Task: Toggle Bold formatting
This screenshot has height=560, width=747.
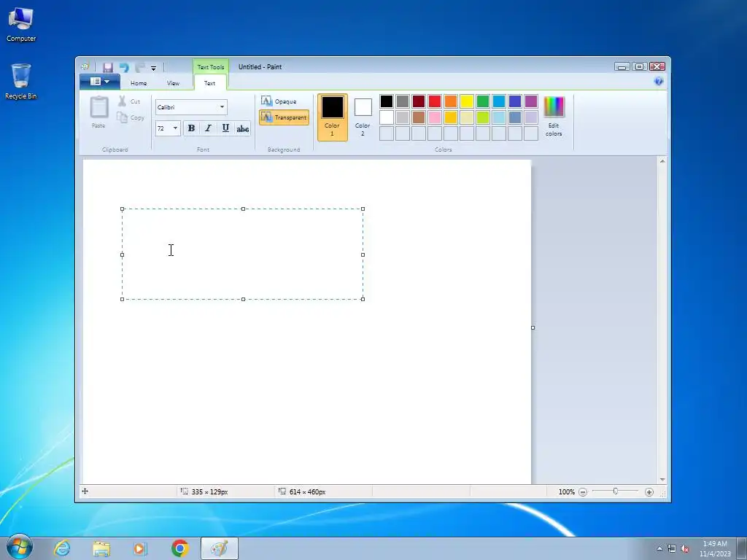Action: coord(191,128)
